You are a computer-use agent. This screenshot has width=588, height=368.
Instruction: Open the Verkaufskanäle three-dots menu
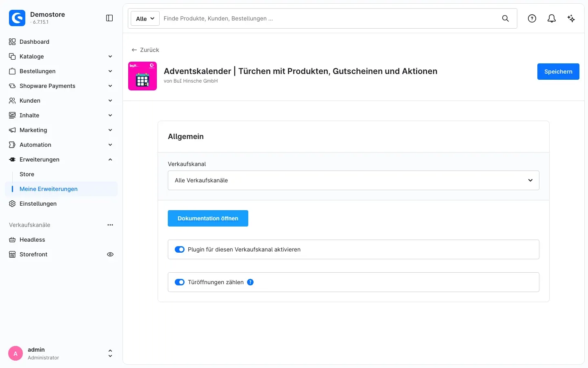click(x=110, y=225)
